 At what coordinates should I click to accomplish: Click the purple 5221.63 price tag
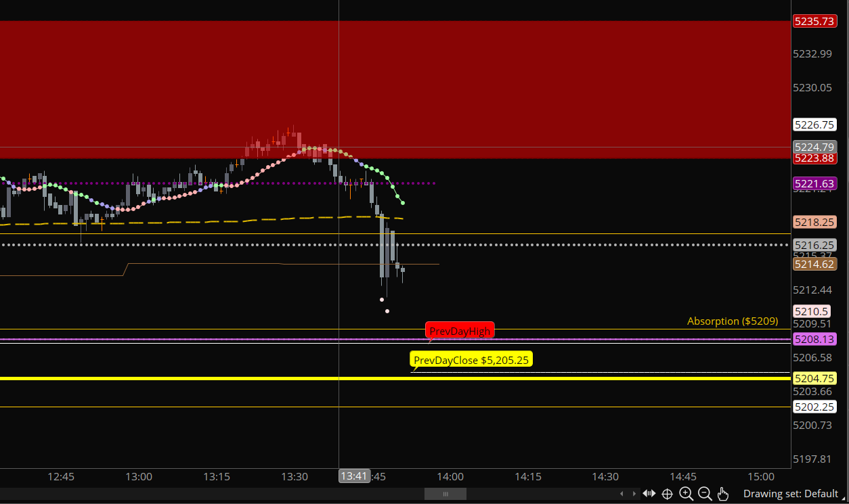(814, 183)
